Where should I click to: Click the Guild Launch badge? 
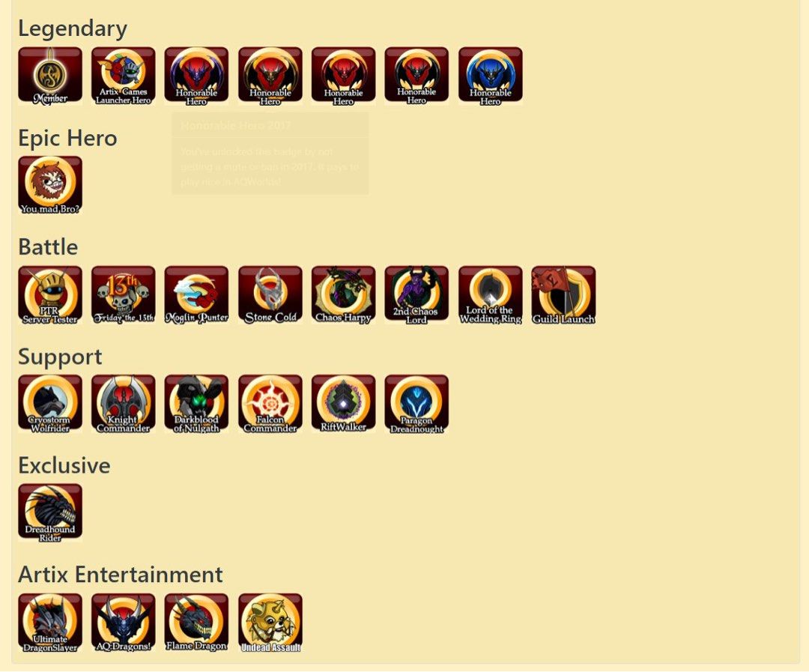tap(563, 294)
